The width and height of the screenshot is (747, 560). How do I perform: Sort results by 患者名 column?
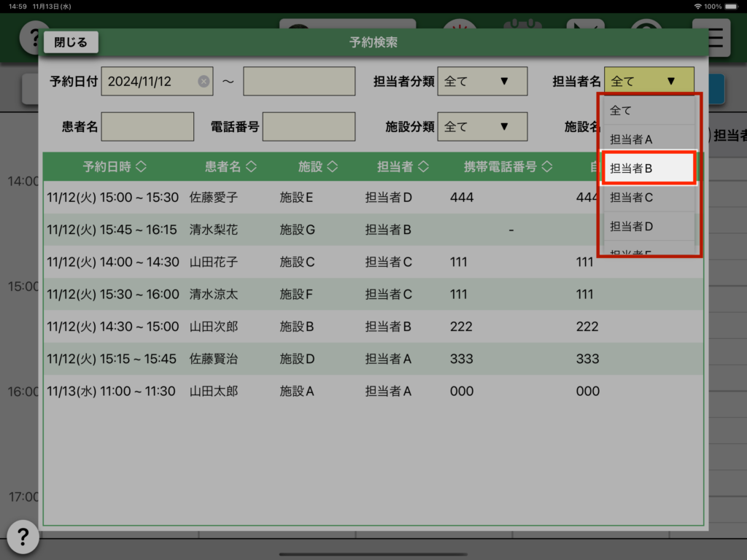231,167
